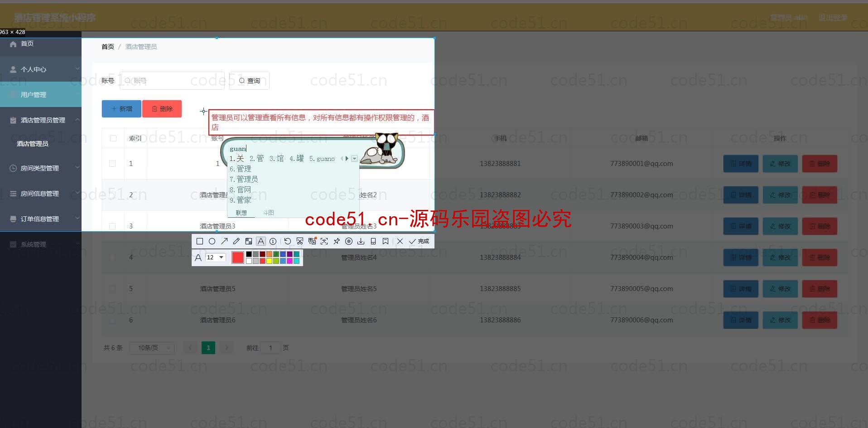The image size is (868, 428).
Task: Switch to the IME 斗图 tab
Action: [269, 213]
